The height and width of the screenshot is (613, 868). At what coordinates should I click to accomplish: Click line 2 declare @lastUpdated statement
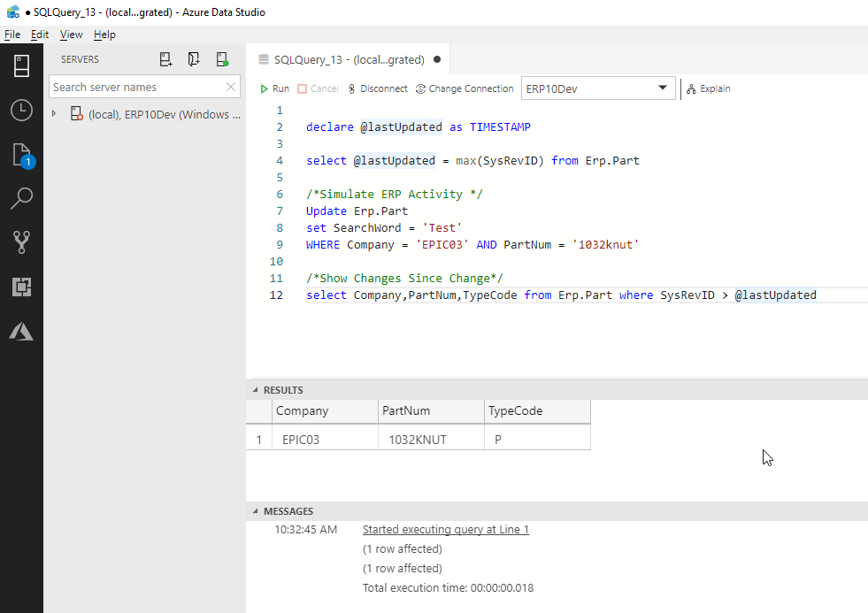pyautogui.click(x=419, y=127)
